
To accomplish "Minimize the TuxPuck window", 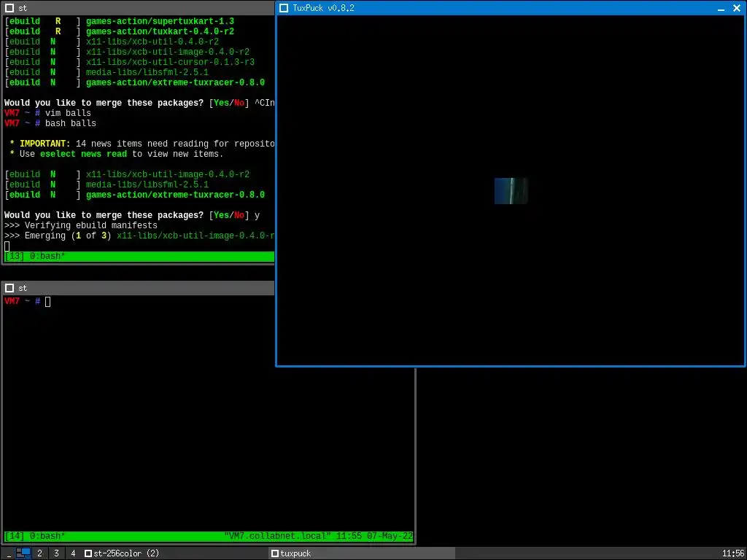I will [721, 8].
